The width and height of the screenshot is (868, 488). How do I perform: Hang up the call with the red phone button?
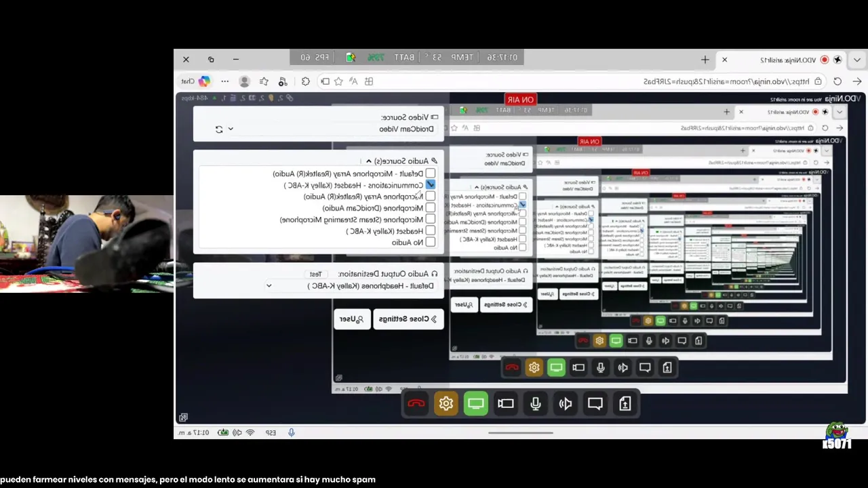tap(416, 404)
